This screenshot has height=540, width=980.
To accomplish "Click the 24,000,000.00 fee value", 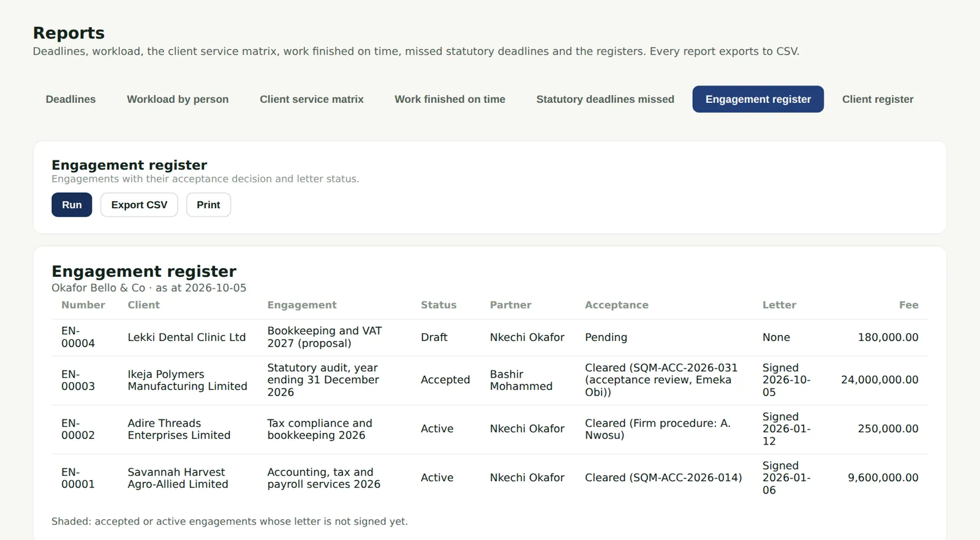I will pyautogui.click(x=880, y=380).
